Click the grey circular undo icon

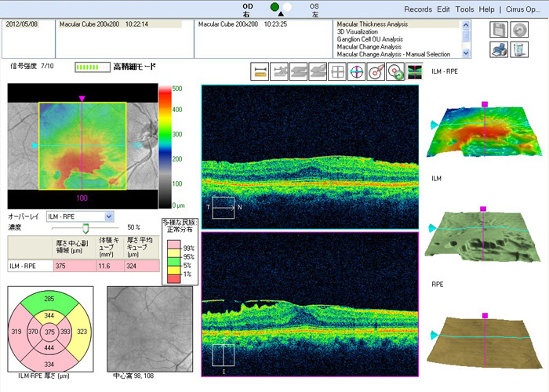(x=519, y=30)
